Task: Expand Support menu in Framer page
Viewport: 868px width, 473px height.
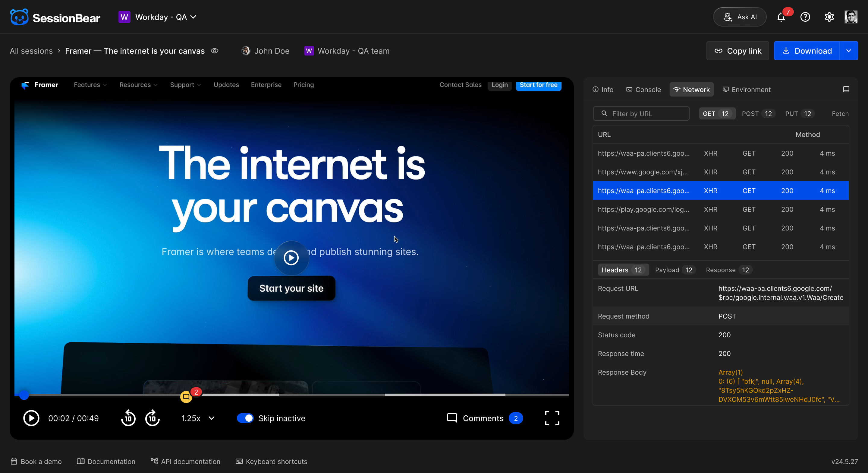Action: point(185,85)
